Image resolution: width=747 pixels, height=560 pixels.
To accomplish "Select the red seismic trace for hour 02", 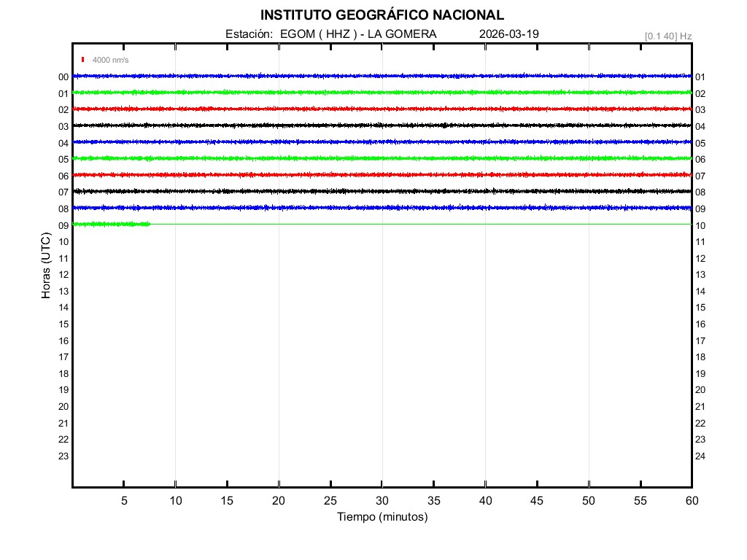I will pyautogui.click(x=382, y=109).
